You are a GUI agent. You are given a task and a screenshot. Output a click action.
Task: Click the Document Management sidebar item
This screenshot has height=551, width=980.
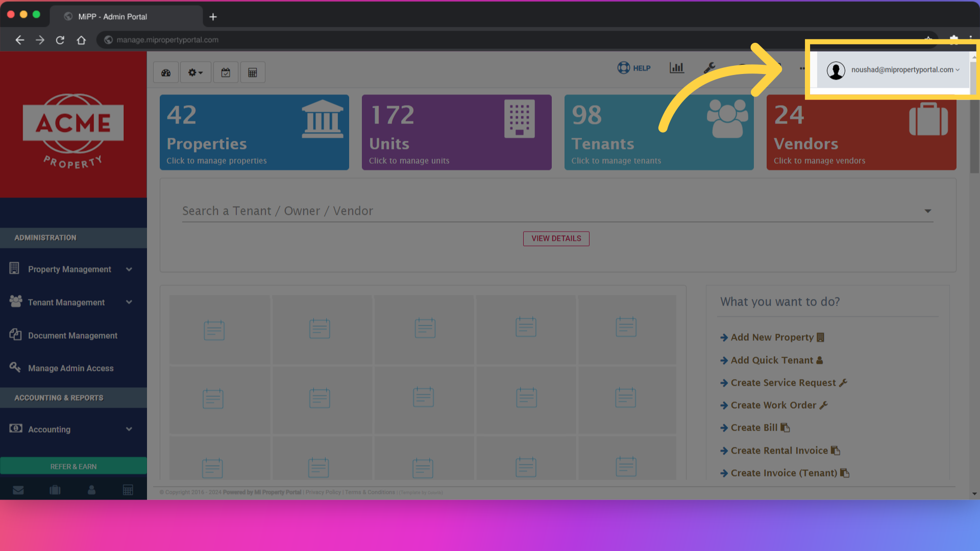point(72,335)
